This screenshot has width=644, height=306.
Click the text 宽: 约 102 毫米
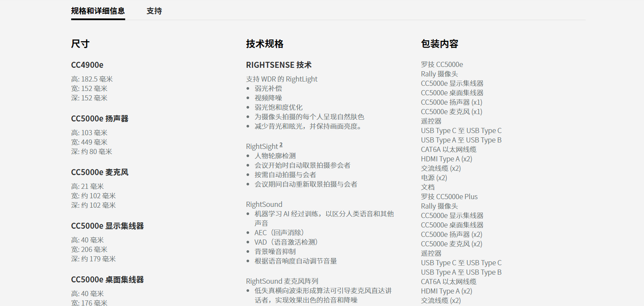click(93, 196)
